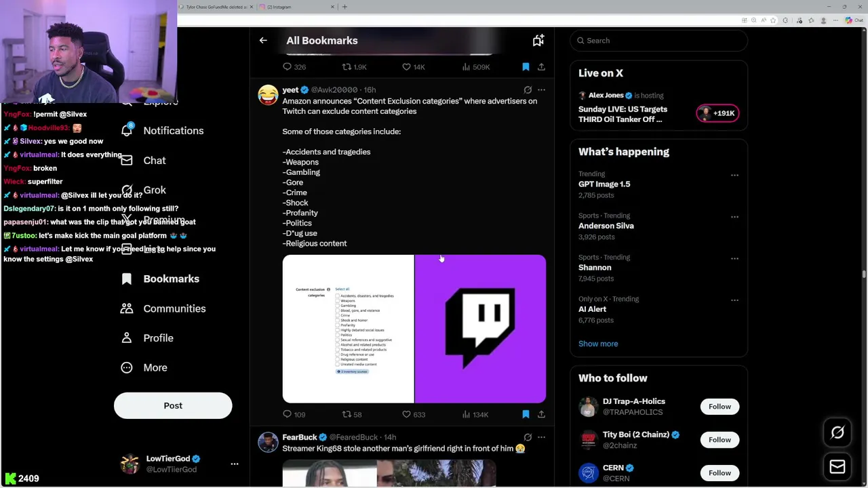The image size is (868, 488).
Task: Open trending topic GPT Image 1.5
Action: pyautogui.click(x=604, y=184)
